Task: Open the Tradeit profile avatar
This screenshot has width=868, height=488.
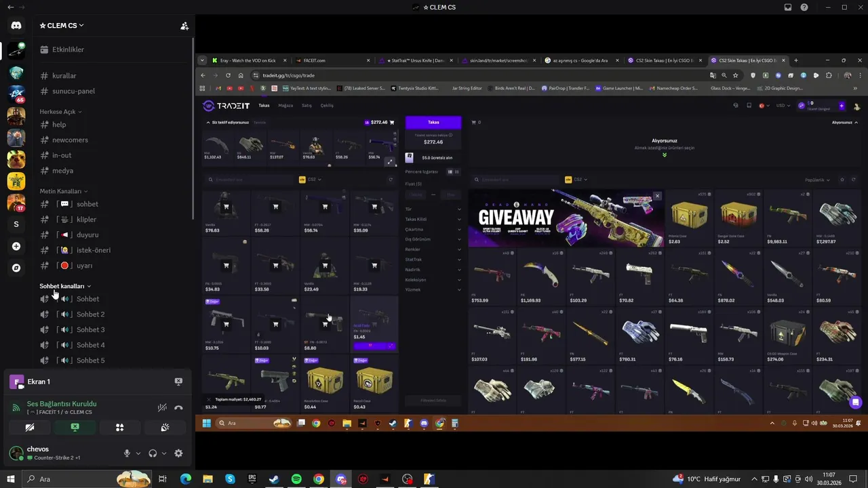Action: tap(856, 106)
